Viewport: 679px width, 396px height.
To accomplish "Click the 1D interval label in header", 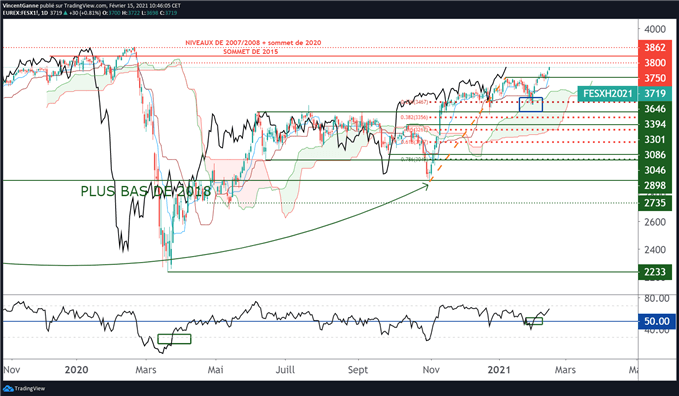I will point(45,13).
